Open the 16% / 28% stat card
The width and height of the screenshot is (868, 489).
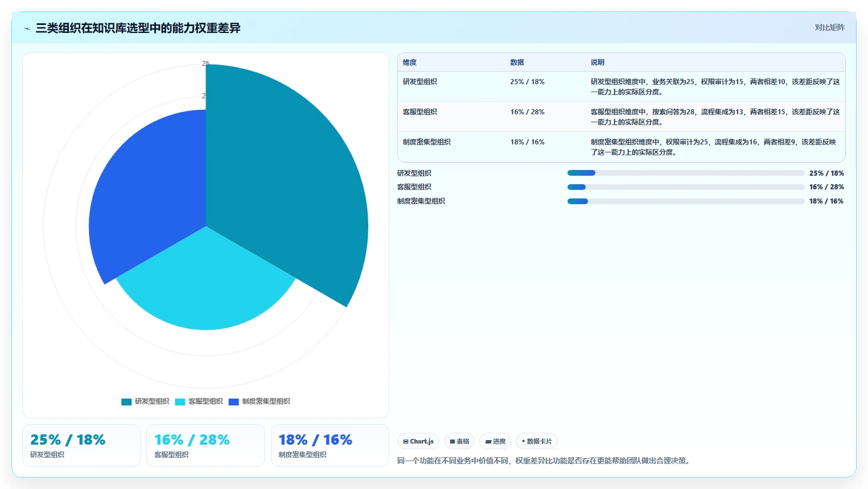pyautogui.click(x=205, y=445)
